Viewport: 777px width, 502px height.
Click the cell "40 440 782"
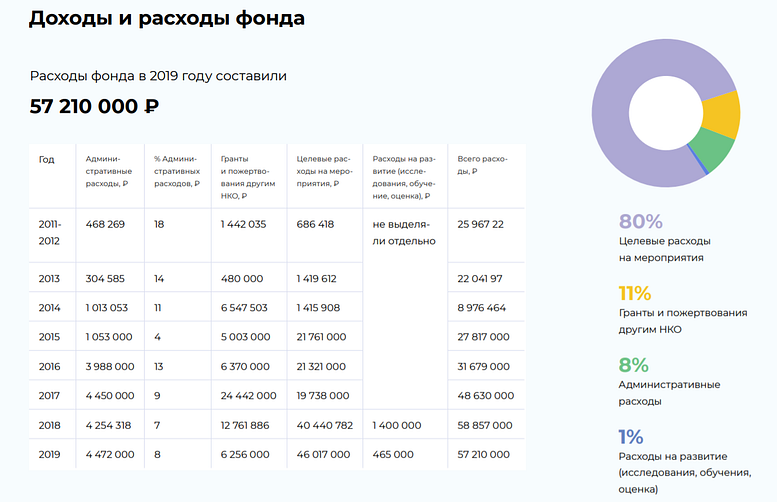pyautogui.click(x=325, y=426)
